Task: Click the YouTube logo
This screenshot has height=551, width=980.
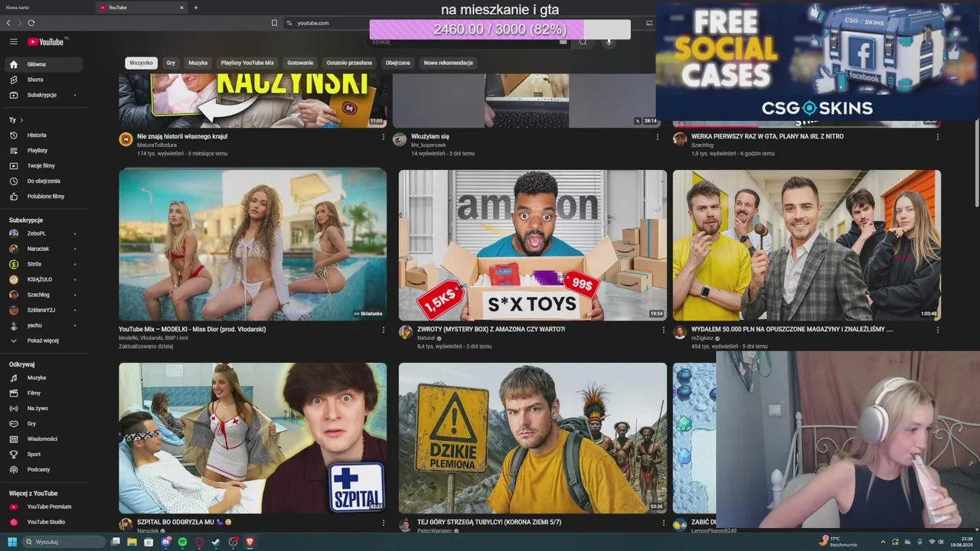Action: click(x=45, y=41)
